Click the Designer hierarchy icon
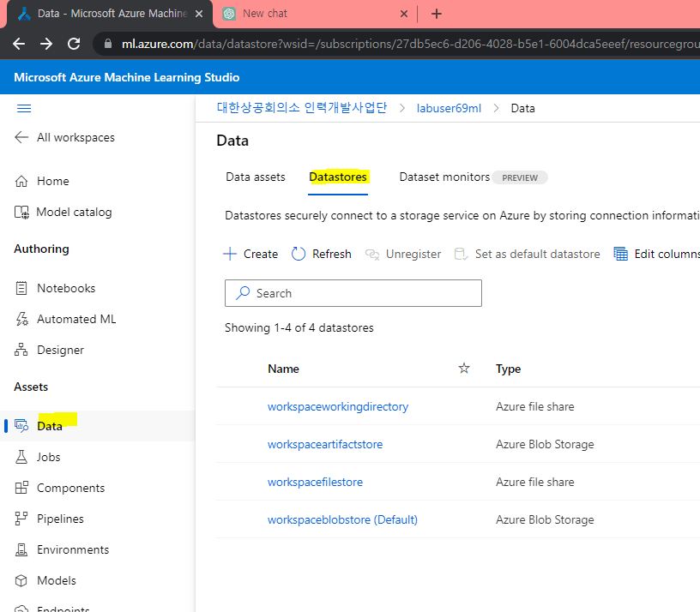The width and height of the screenshot is (700, 612). pyautogui.click(x=21, y=350)
